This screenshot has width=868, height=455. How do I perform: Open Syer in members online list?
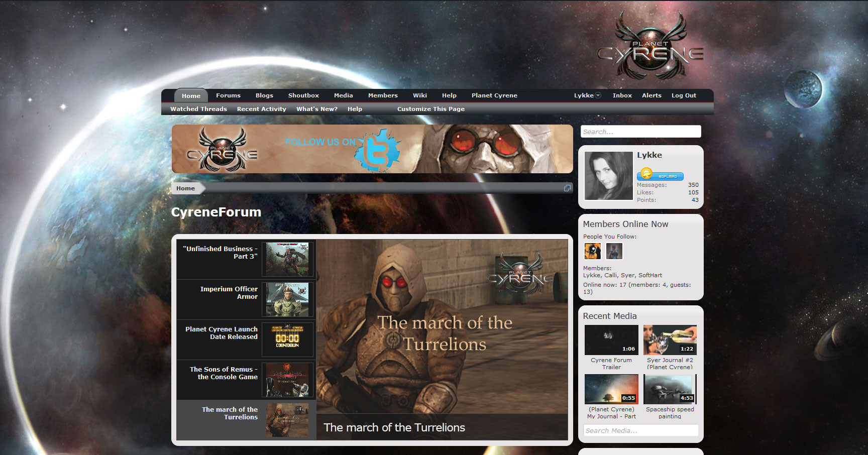pos(628,275)
